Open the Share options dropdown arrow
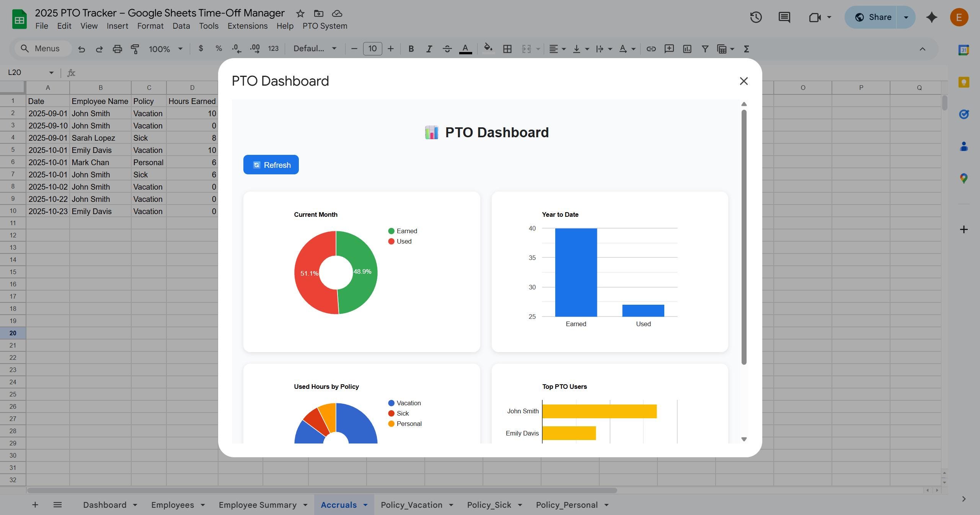 tap(906, 17)
